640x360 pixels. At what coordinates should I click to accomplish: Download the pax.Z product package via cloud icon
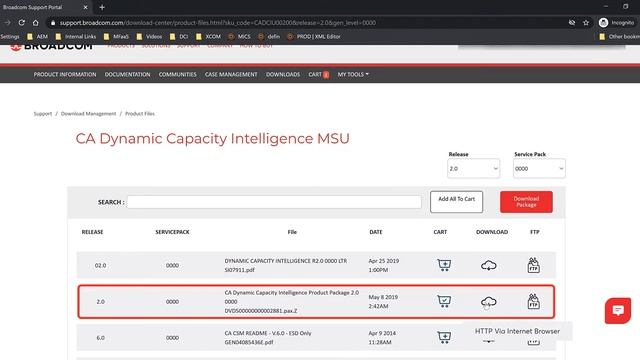click(489, 302)
